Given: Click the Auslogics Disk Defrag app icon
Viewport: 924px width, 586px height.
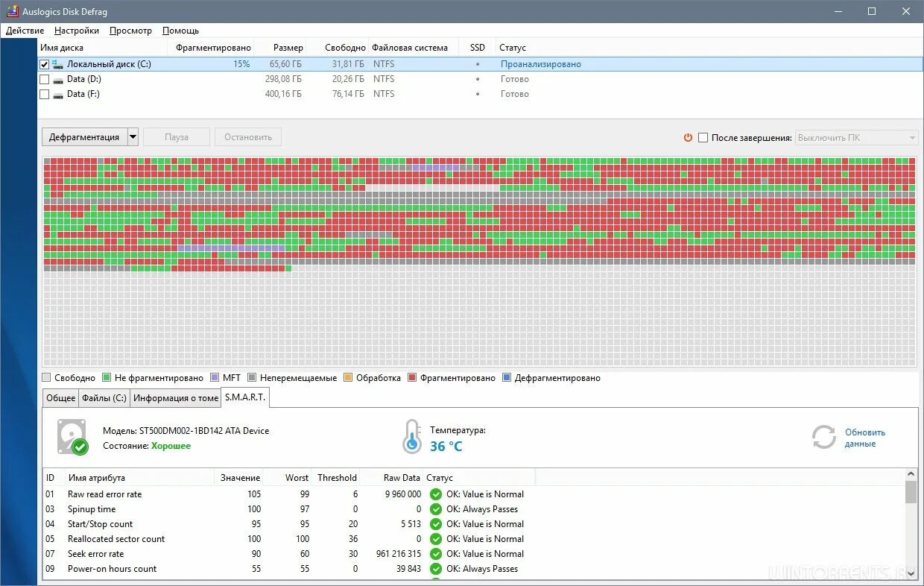Looking at the screenshot, I should point(12,11).
